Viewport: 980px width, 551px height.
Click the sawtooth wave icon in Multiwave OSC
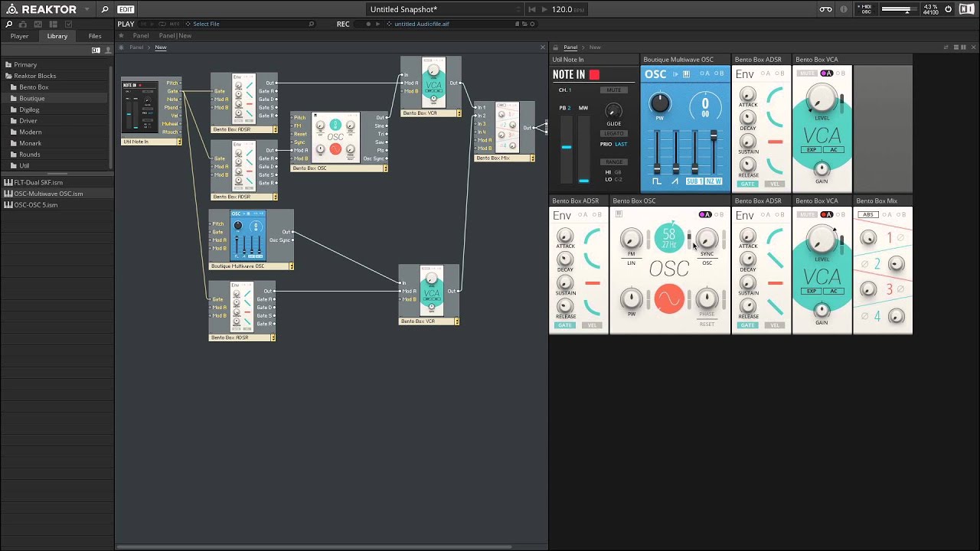[675, 181]
